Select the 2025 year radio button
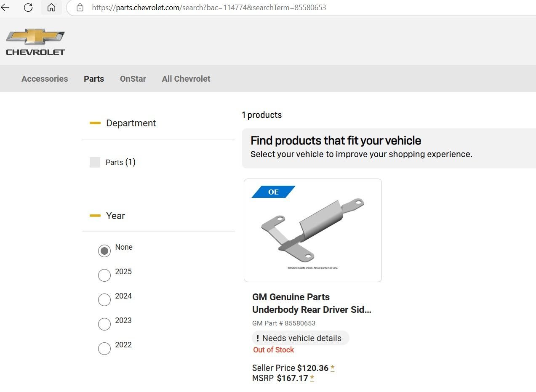 (x=104, y=275)
